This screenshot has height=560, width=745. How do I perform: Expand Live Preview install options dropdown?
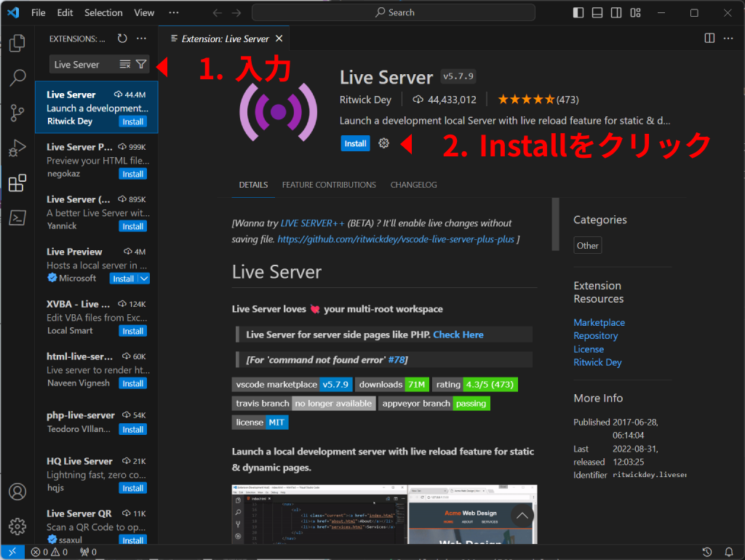click(x=144, y=279)
